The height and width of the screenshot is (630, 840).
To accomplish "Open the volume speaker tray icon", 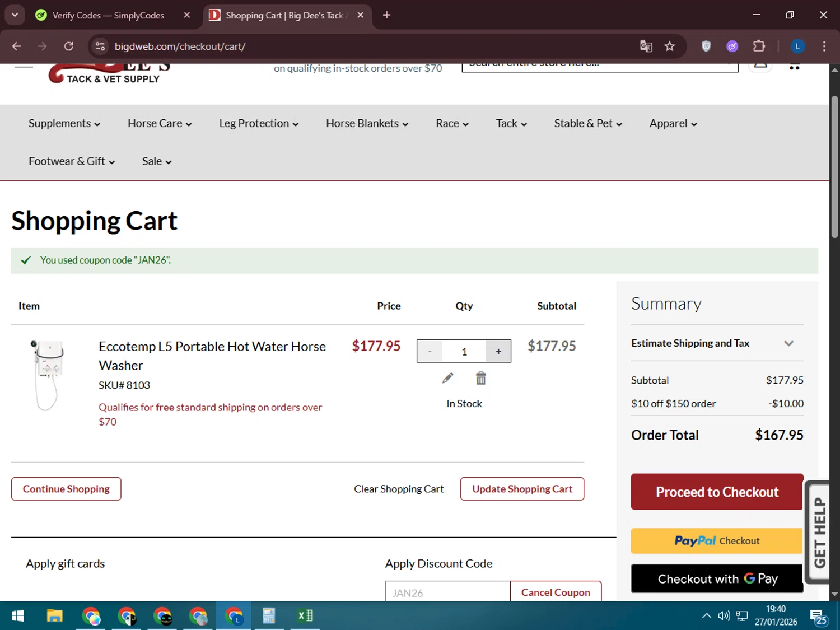I will 724,616.
